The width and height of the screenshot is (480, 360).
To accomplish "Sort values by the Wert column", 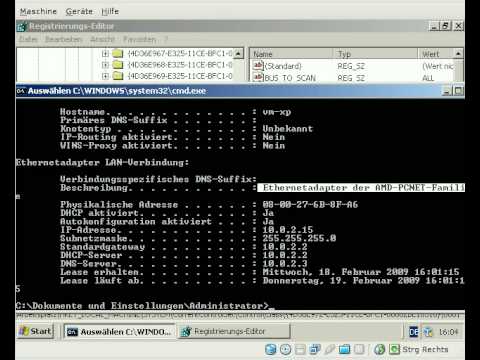I will (x=436, y=54).
